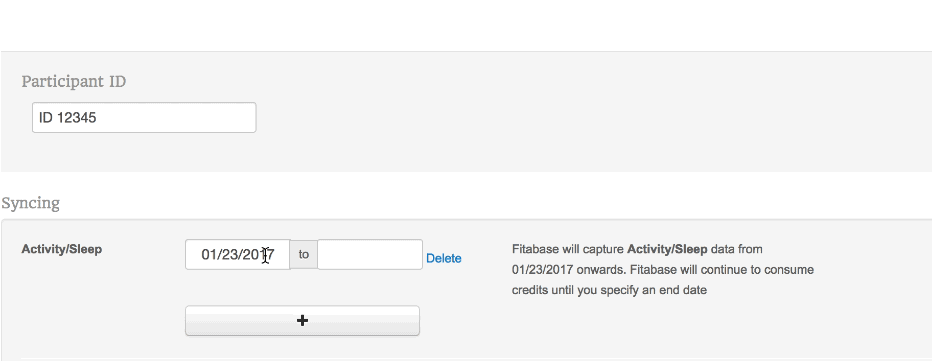This screenshot has height=361, width=932.
Task: Click the Fitabase capture description text
Action: pyautogui.click(x=663, y=269)
